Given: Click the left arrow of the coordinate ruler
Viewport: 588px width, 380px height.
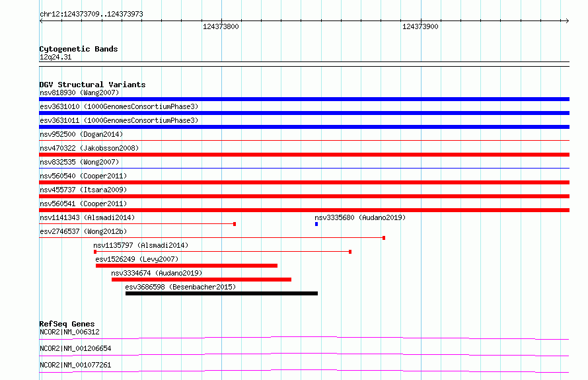Looking at the screenshot, I should (41, 20).
